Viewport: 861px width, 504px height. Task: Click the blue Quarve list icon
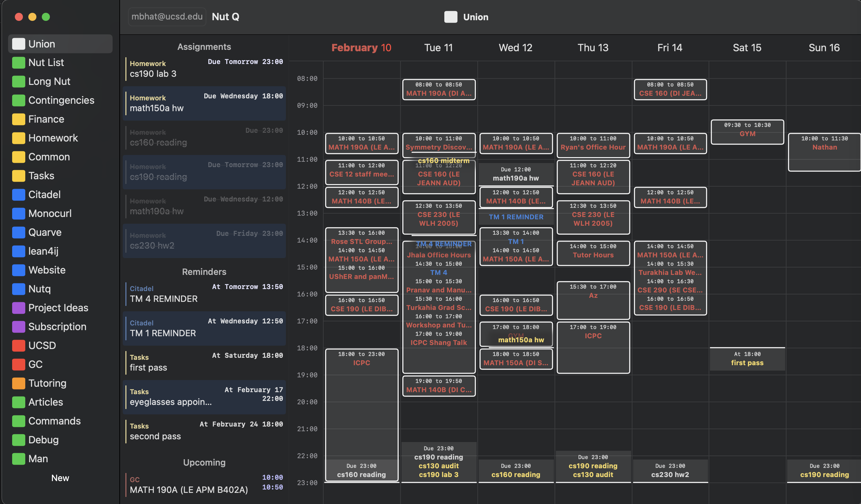pyautogui.click(x=19, y=232)
